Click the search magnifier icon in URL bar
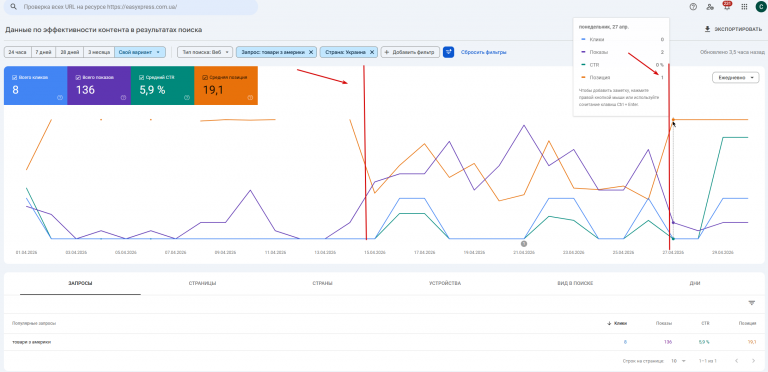The image size is (768, 372). [x=13, y=7]
